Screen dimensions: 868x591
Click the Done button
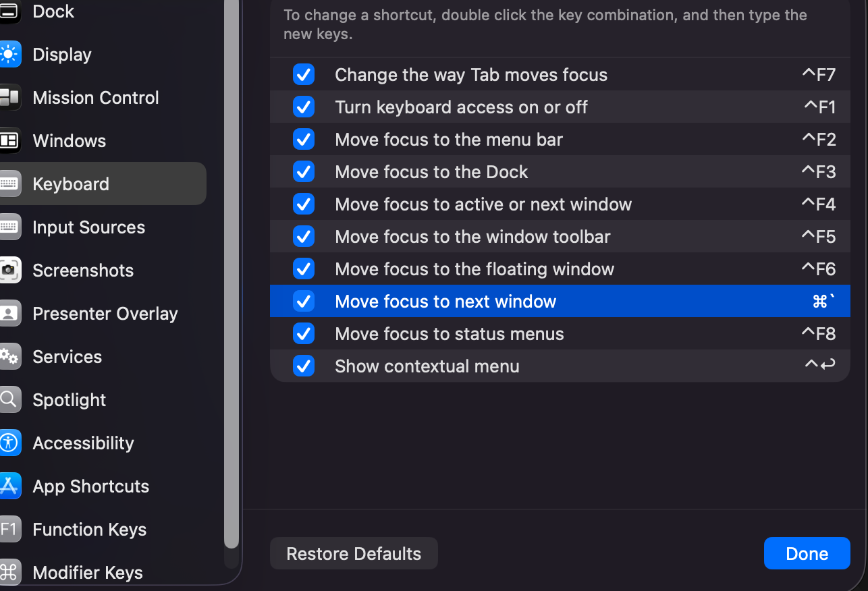(x=807, y=553)
